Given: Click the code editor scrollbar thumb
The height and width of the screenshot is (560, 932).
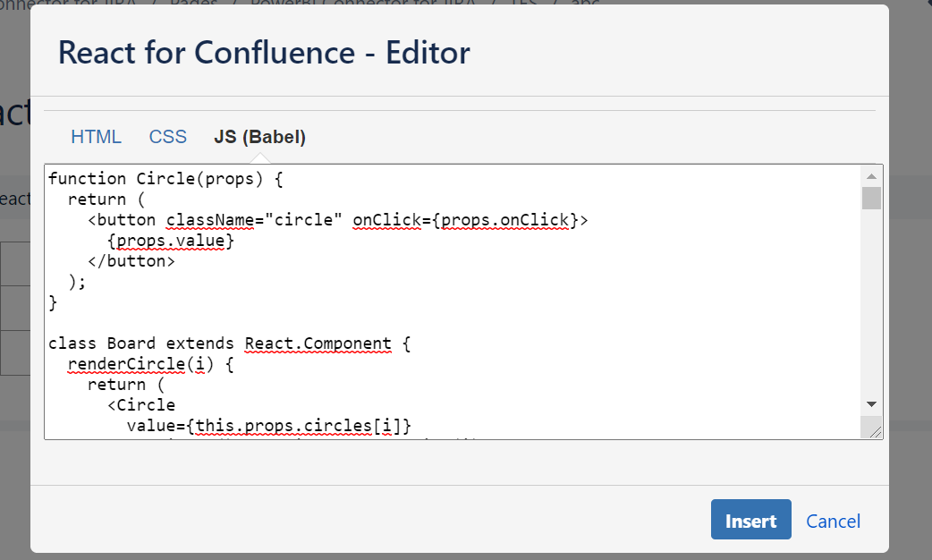Looking at the screenshot, I should [871, 198].
